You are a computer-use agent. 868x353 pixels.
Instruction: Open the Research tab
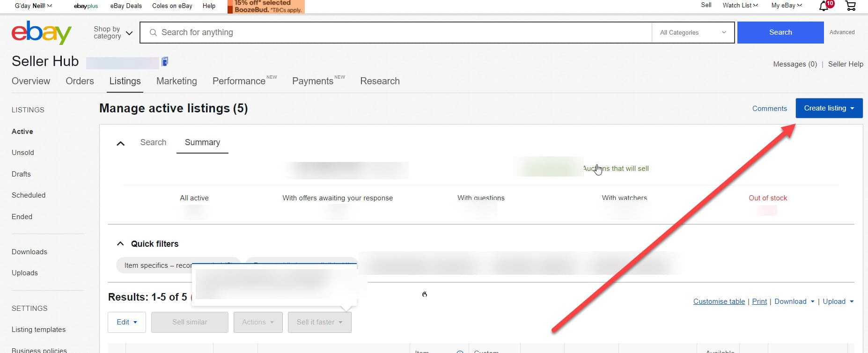(x=380, y=81)
